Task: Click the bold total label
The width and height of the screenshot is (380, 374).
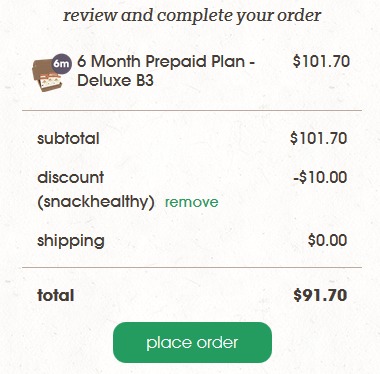Action: [x=56, y=295]
